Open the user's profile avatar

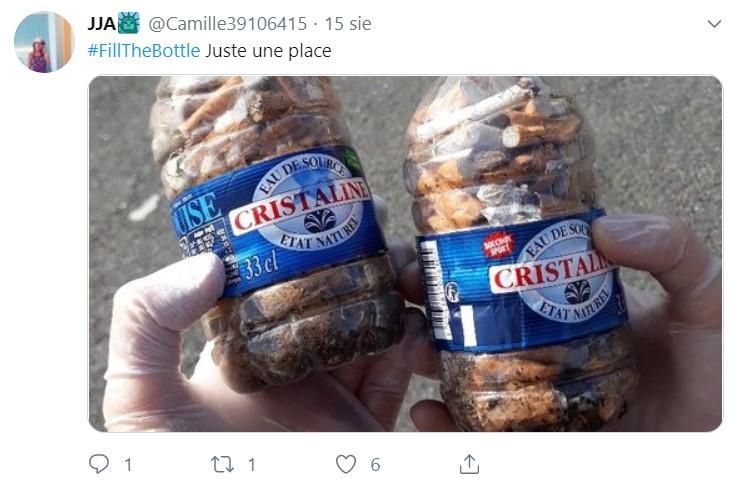tap(44, 42)
